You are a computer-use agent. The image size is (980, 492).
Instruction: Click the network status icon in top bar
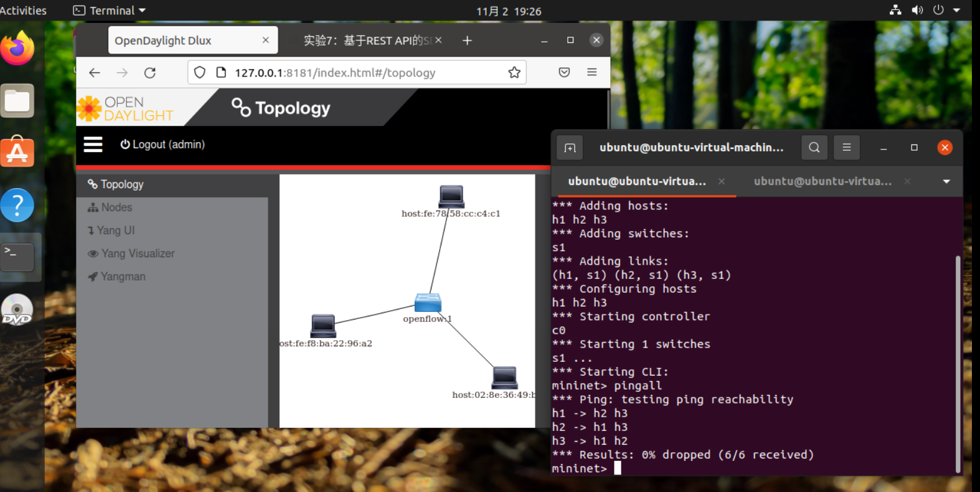coord(895,10)
